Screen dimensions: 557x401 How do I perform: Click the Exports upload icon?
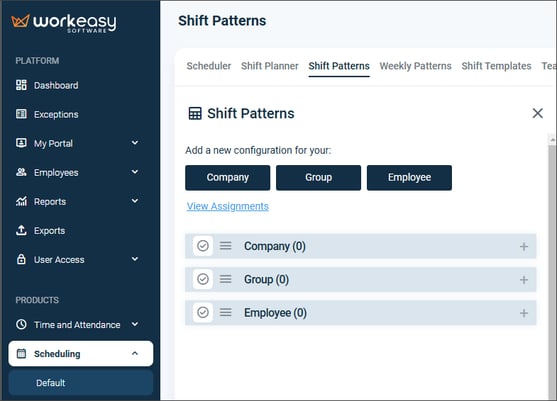(x=21, y=230)
